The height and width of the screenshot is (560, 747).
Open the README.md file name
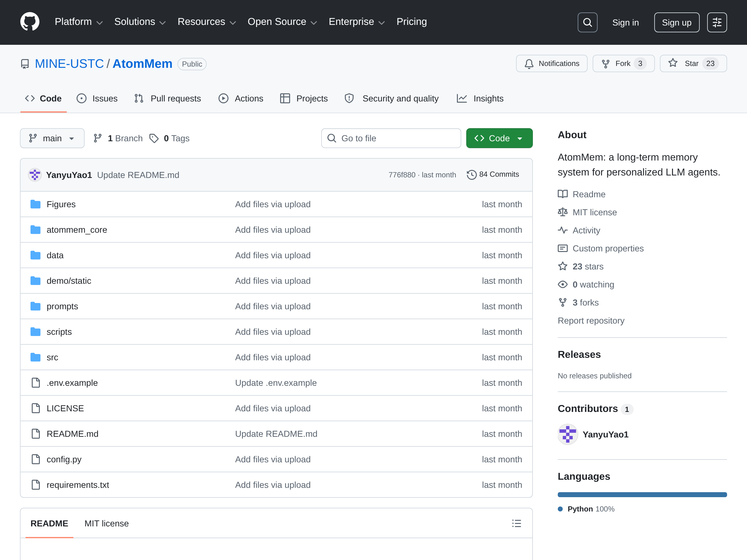[73, 434]
